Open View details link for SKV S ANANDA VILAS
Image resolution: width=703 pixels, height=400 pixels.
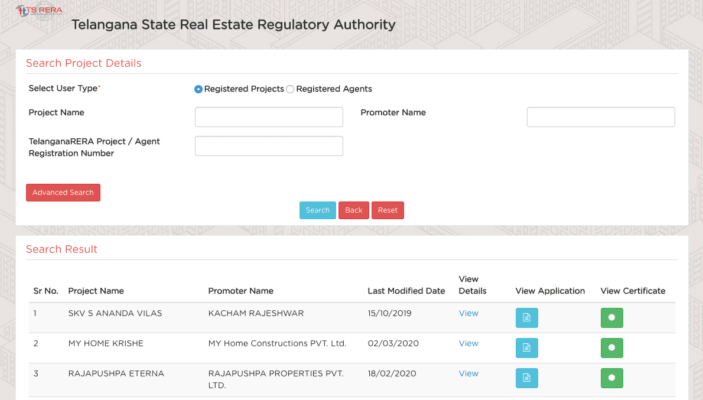[x=469, y=313]
